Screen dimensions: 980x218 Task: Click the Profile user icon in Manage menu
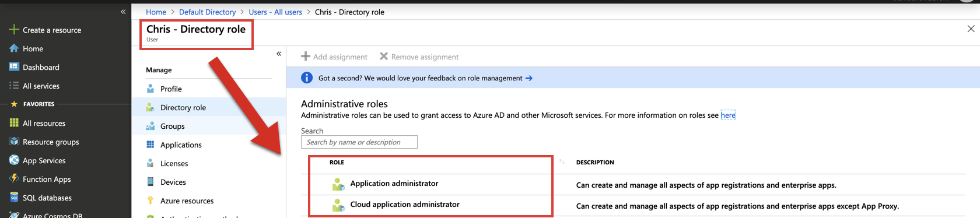pos(150,89)
